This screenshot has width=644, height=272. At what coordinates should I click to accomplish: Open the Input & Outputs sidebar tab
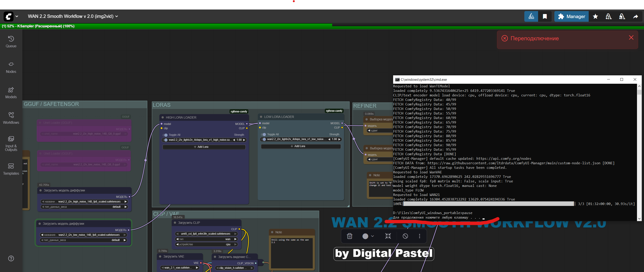click(x=11, y=143)
